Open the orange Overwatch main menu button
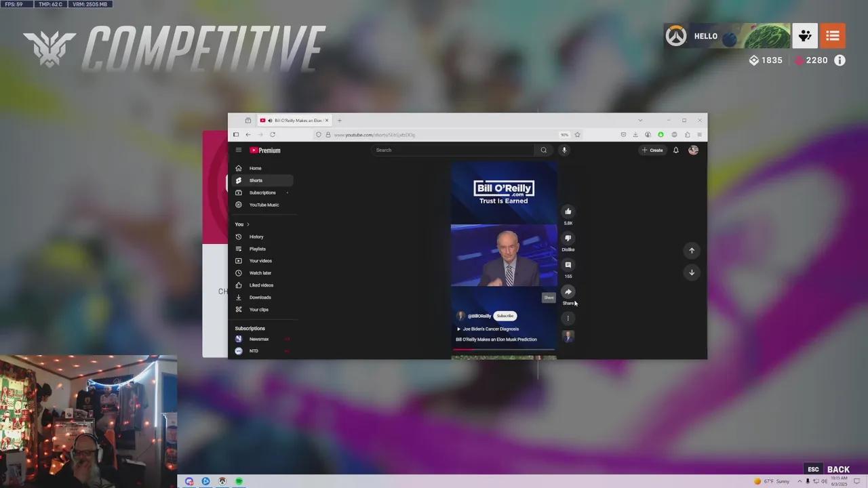 833,36
